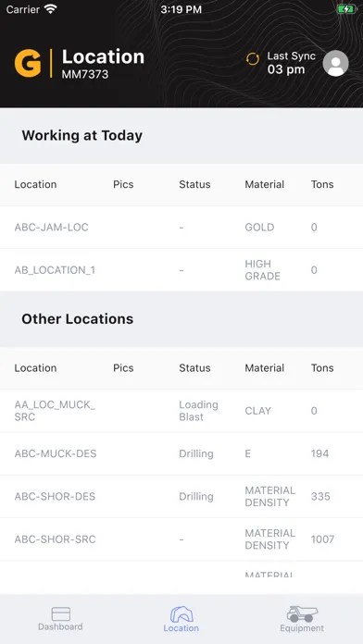Tap the orange sync refresh icon
The width and height of the screenshot is (363, 644).
[253, 59]
